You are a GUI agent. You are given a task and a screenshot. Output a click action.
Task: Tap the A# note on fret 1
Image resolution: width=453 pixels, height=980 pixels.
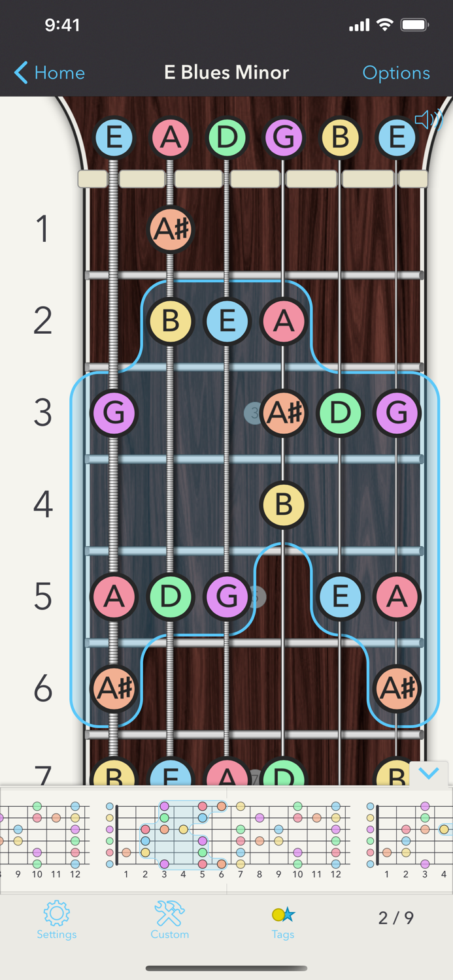tap(170, 229)
